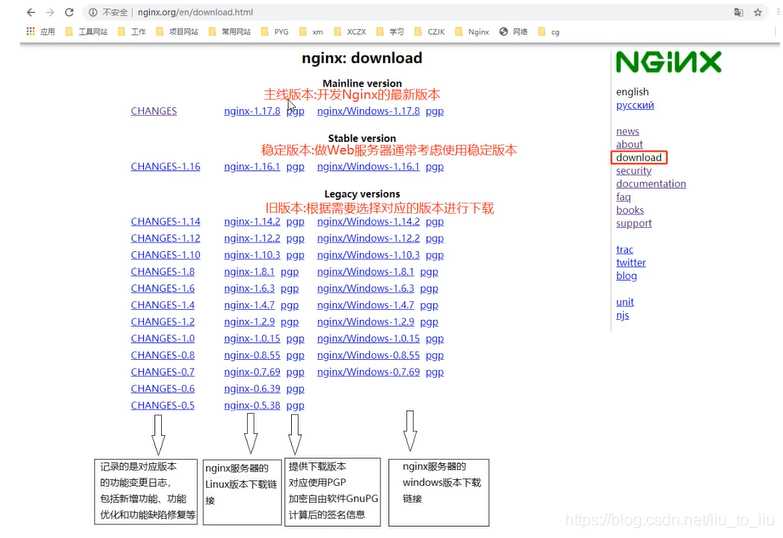Go to the news page
783x538 pixels.
coord(628,131)
